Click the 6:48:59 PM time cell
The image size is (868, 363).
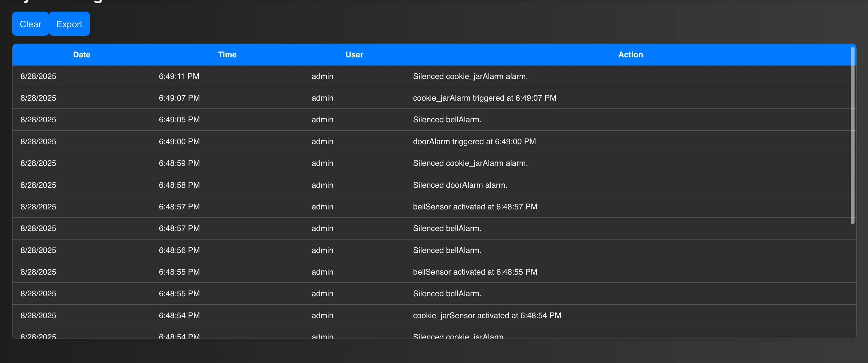point(179,163)
